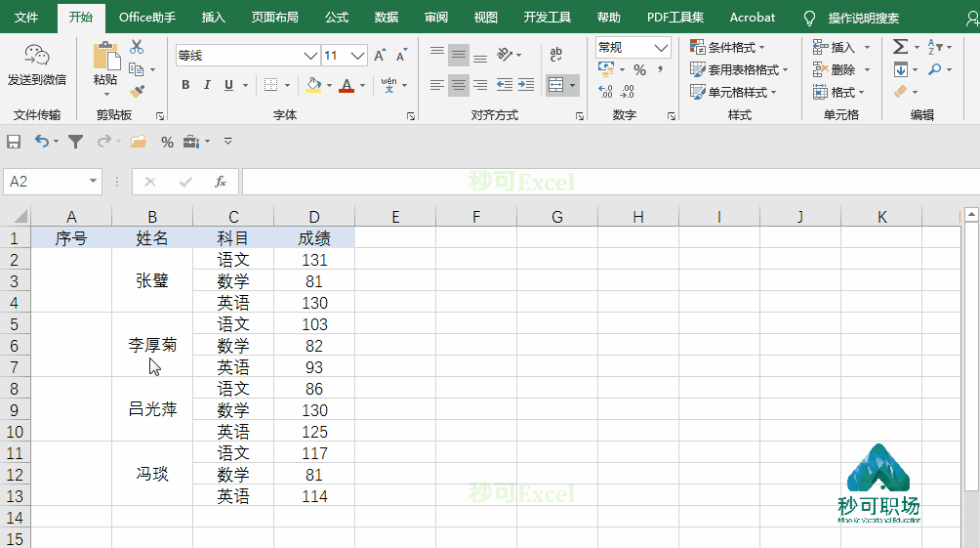The height and width of the screenshot is (548, 980).
Task: Decrease font size with small A
Action: [x=401, y=55]
